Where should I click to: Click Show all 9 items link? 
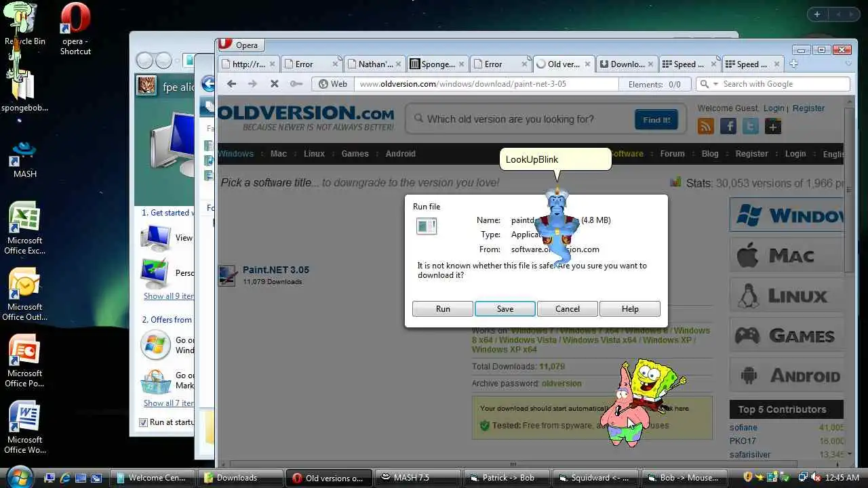pyautogui.click(x=169, y=296)
